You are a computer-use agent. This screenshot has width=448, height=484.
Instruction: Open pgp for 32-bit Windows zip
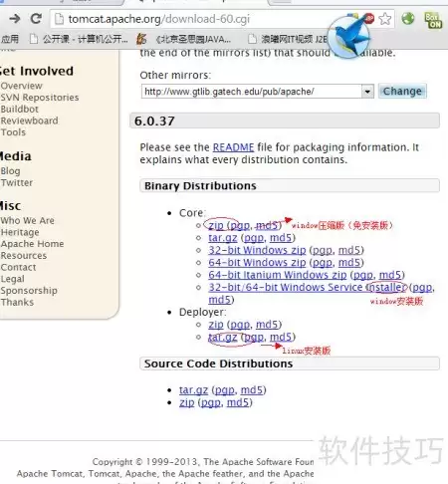coord(323,250)
